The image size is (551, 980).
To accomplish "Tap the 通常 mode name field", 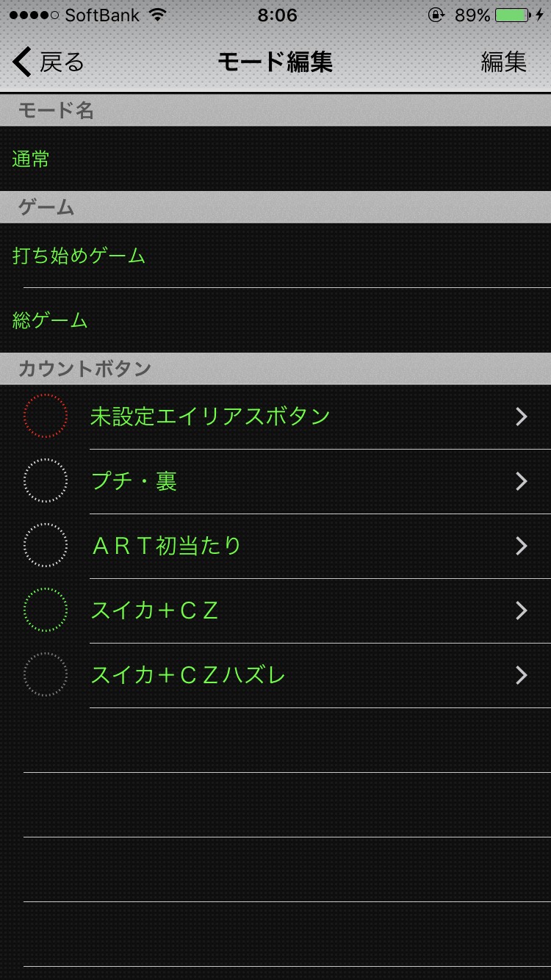I will pos(31,159).
